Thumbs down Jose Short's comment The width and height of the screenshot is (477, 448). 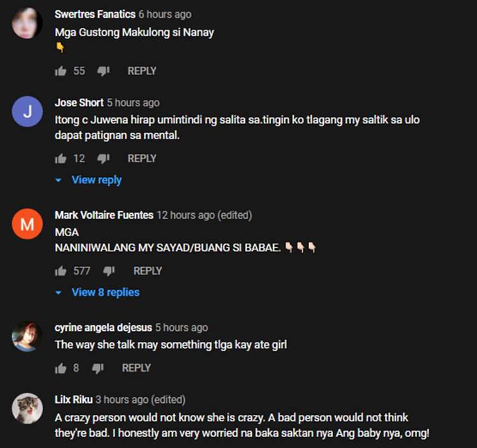[103, 158]
